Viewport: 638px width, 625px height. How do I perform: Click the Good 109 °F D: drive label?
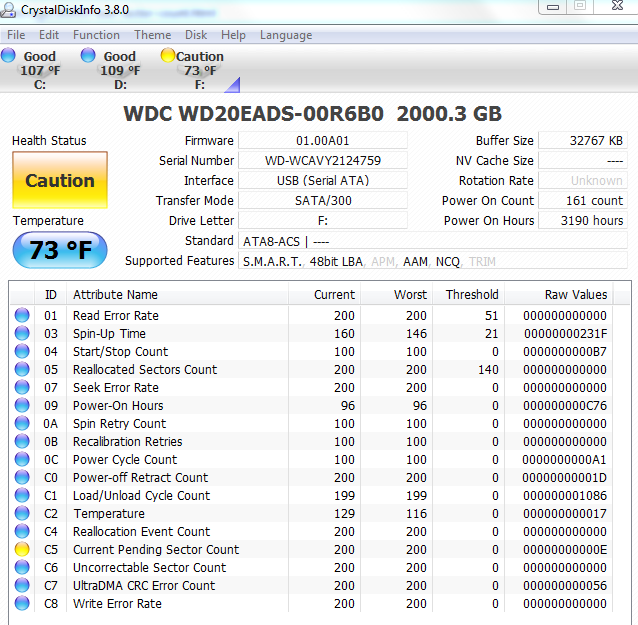point(120,70)
